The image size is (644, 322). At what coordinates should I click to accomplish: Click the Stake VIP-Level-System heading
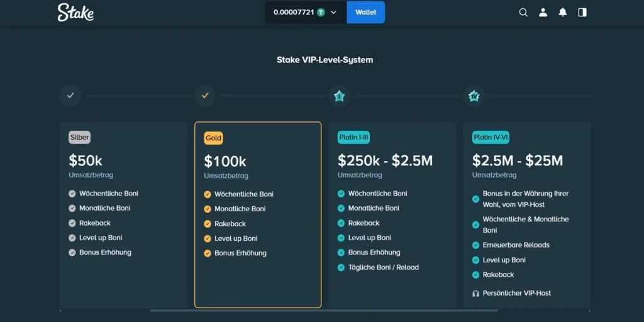click(325, 60)
